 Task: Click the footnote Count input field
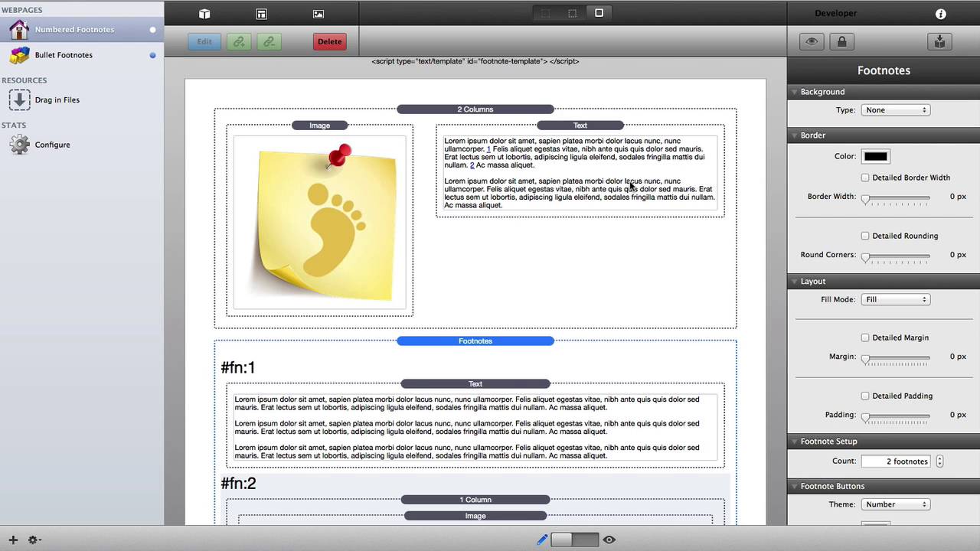[x=897, y=461]
